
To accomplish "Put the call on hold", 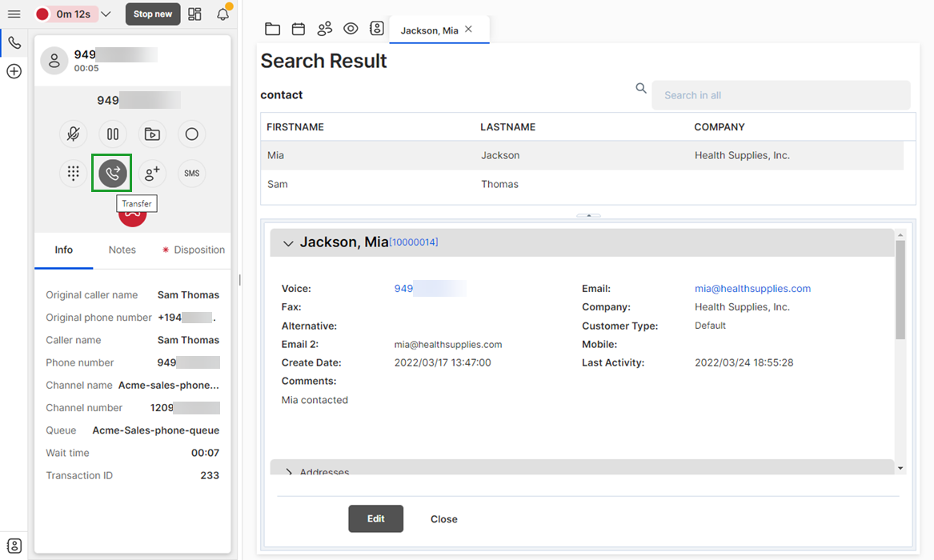I will (x=113, y=134).
